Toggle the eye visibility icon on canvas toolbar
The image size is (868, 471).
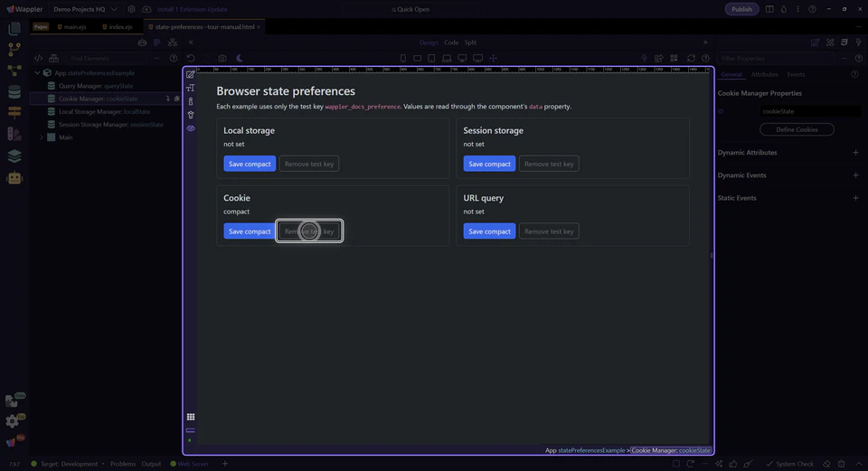pyautogui.click(x=191, y=128)
